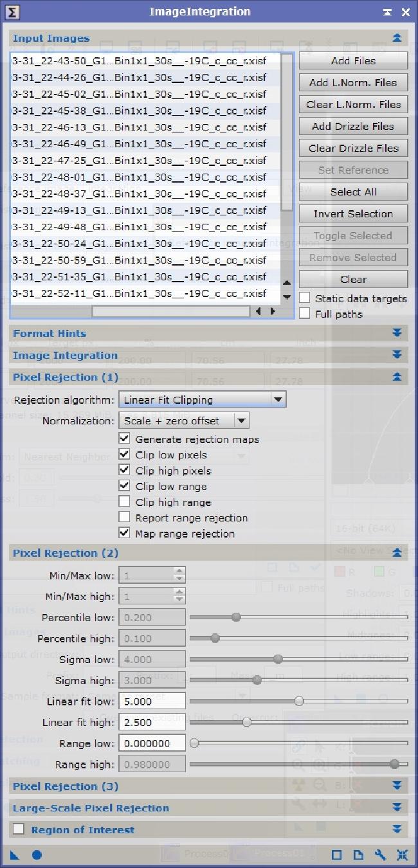This screenshot has height=868, width=418.
Task: Toggle Clip high pixels checkbox
Action: pyautogui.click(x=125, y=471)
